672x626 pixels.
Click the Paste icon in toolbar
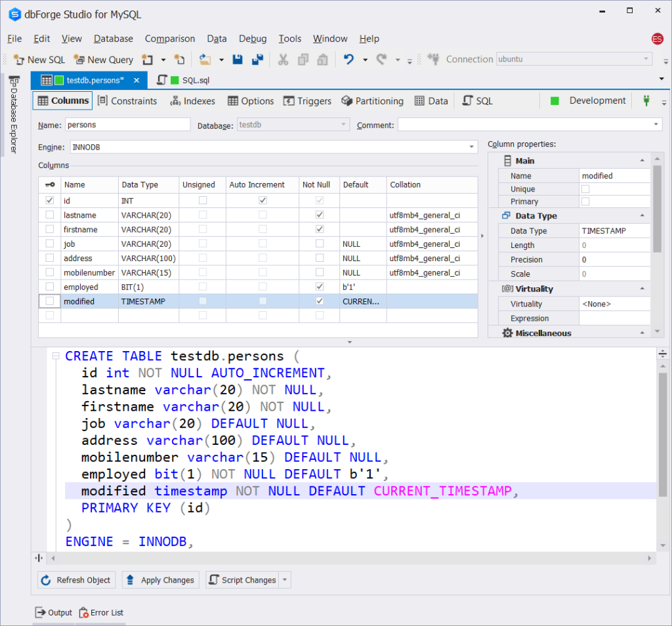pyautogui.click(x=322, y=60)
